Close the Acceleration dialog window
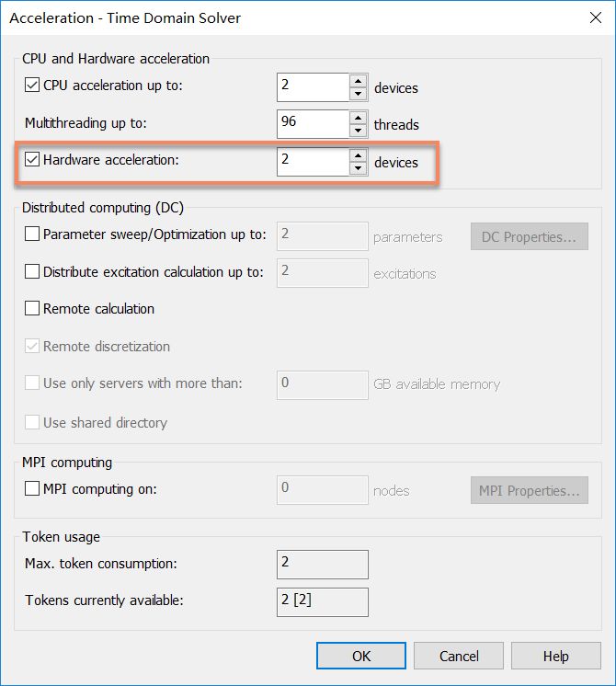This screenshot has height=686, width=616. tap(596, 17)
